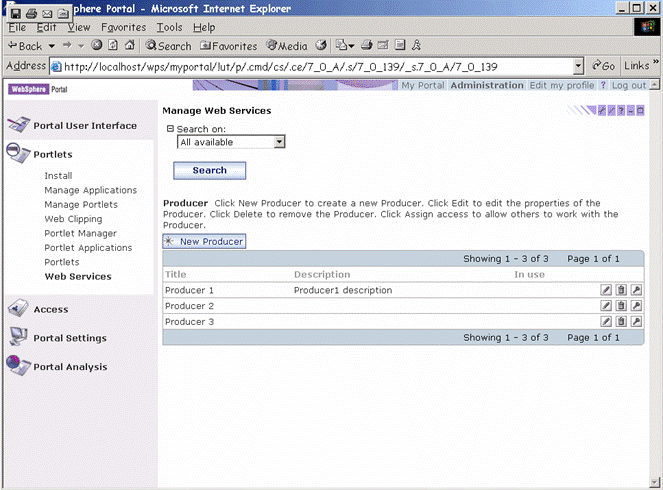Assign access to Producer 2 key icon

pyautogui.click(x=636, y=306)
